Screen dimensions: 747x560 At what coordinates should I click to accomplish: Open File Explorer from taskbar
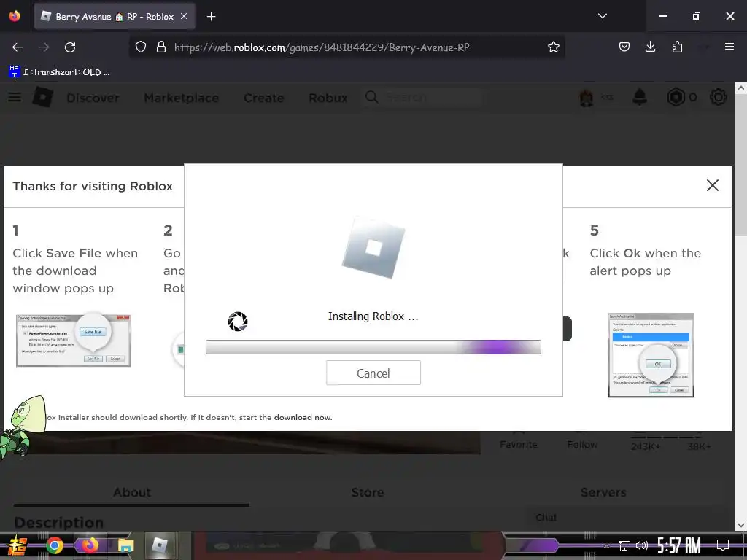[125, 545]
